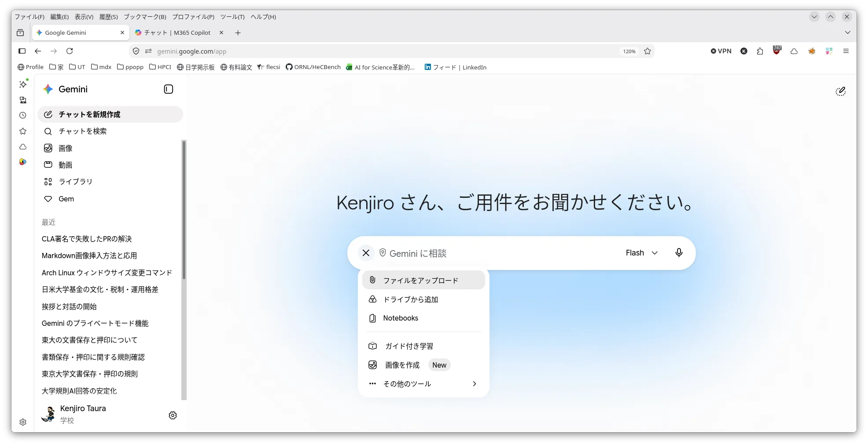Open ORNL/HeCBench bookmark
The width and height of the screenshot is (868, 445).
click(x=313, y=67)
